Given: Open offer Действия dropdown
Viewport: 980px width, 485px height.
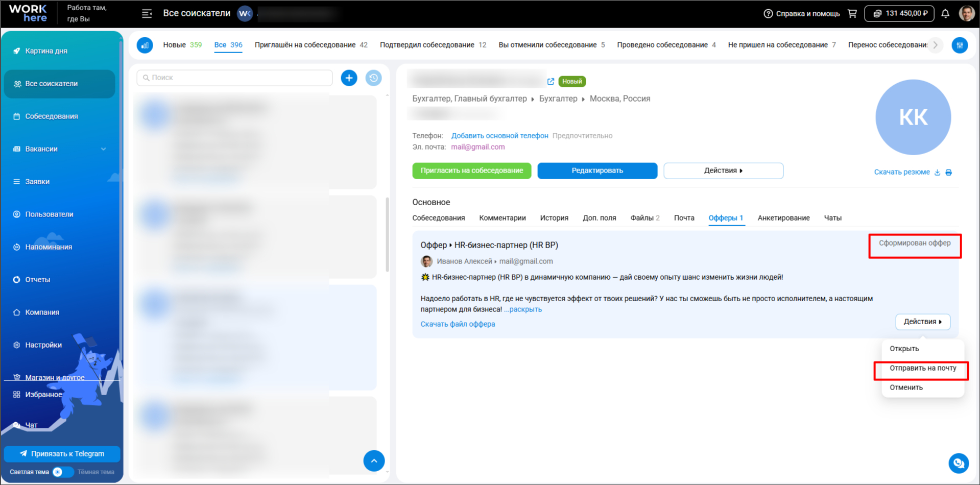Looking at the screenshot, I should coord(923,322).
